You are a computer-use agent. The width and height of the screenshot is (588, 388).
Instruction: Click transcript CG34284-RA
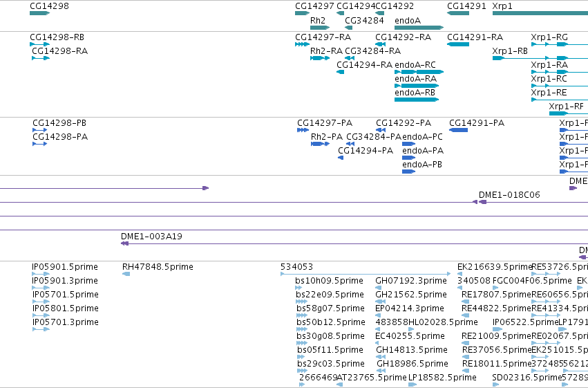pyautogui.click(x=350, y=58)
